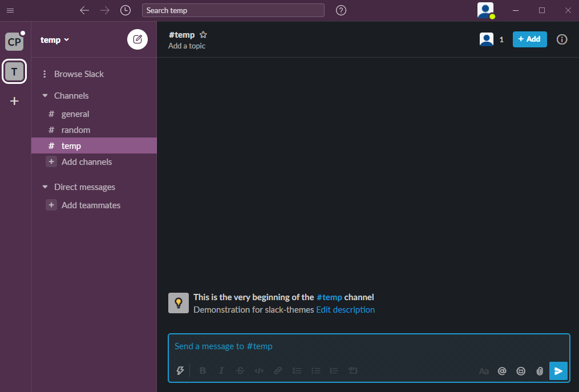Image resolution: width=579 pixels, height=392 pixels.
Task: Click the #temp channel link in intro
Action: tap(329, 297)
